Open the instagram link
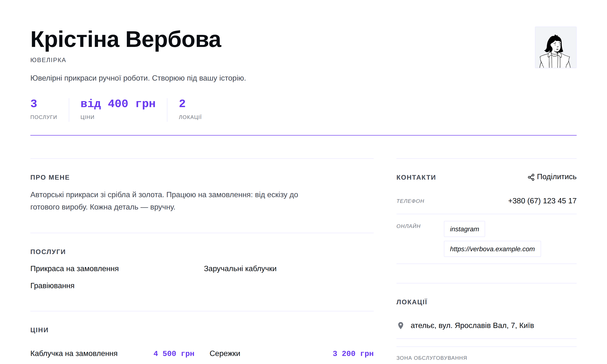 [x=464, y=229]
